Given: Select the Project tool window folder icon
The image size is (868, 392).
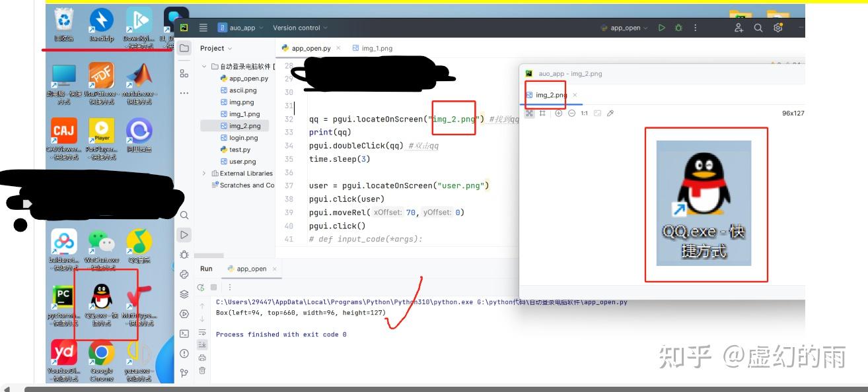Looking at the screenshot, I should coord(186,48).
